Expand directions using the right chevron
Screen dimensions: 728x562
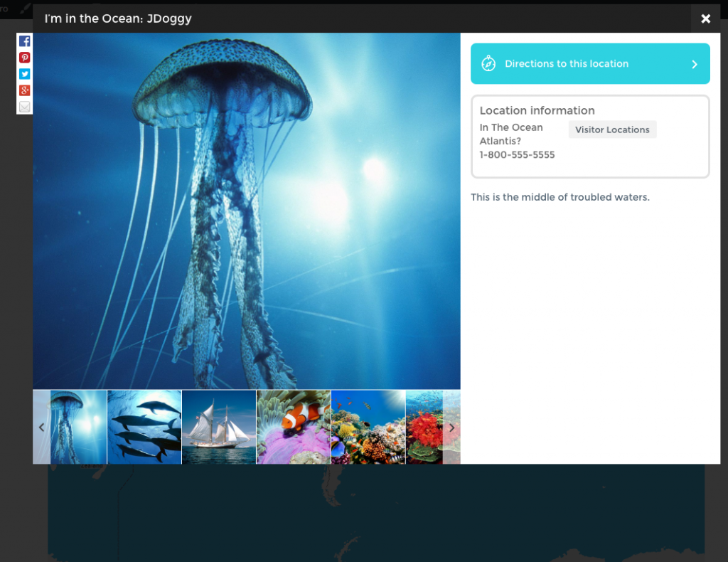695,64
